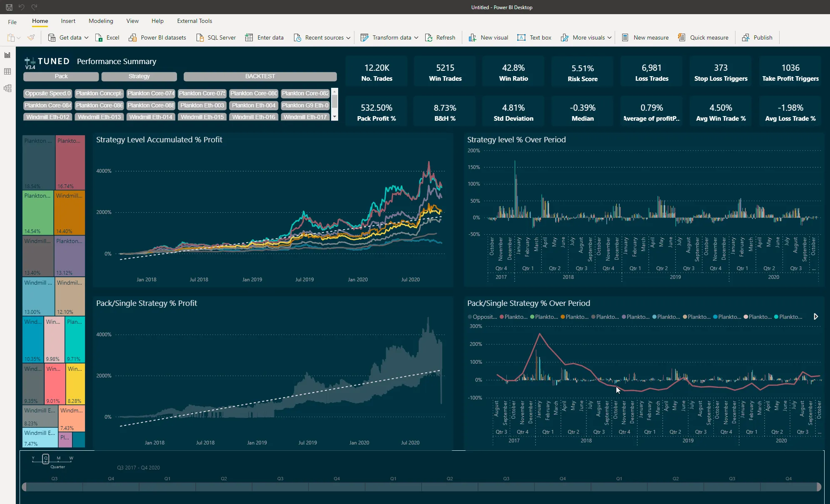The image size is (830, 504).
Task: Switch to the Modeling ribbon tab
Action: (101, 21)
